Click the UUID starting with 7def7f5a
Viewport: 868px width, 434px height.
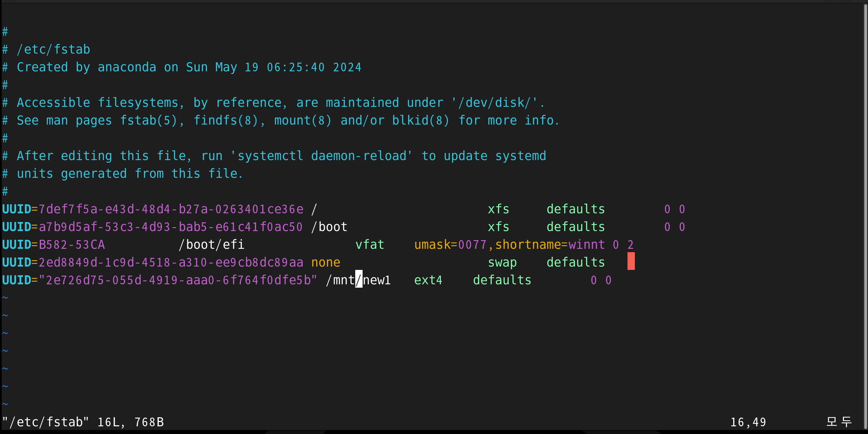pyautogui.click(x=171, y=209)
